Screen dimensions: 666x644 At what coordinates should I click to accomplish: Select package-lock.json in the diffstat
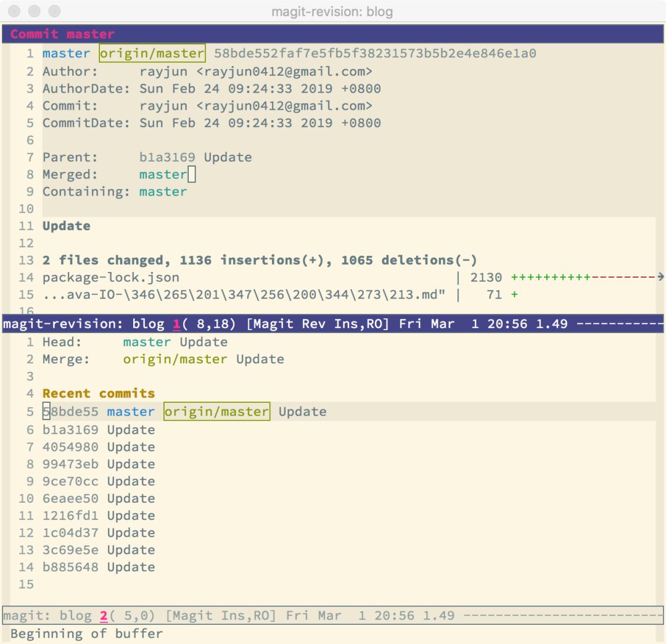(x=111, y=278)
